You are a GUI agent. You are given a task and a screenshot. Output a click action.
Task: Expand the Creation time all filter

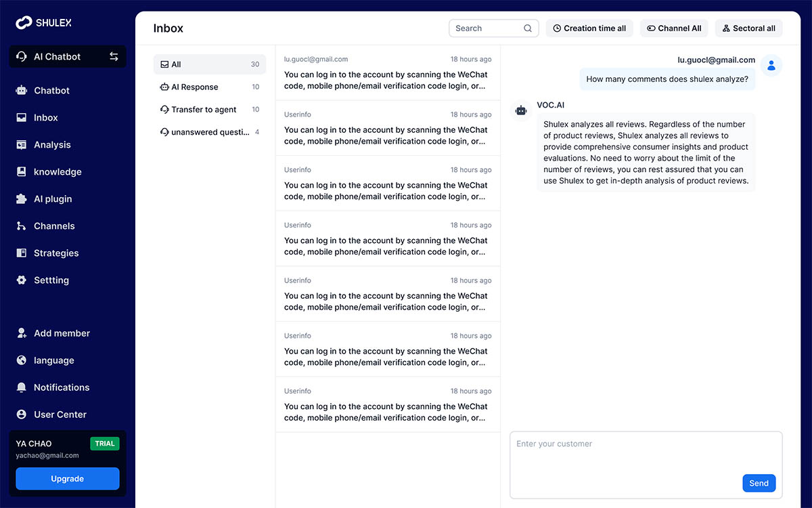click(x=589, y=28)
